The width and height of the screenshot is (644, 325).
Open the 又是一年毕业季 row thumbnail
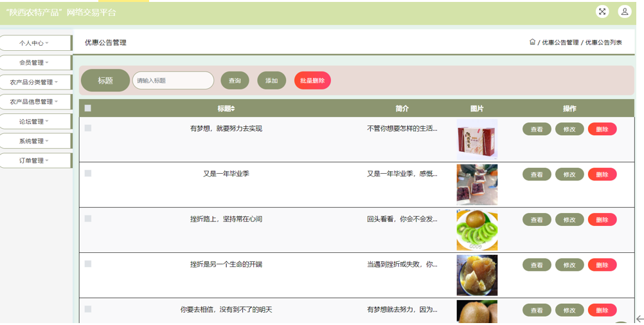pos(477,185)
